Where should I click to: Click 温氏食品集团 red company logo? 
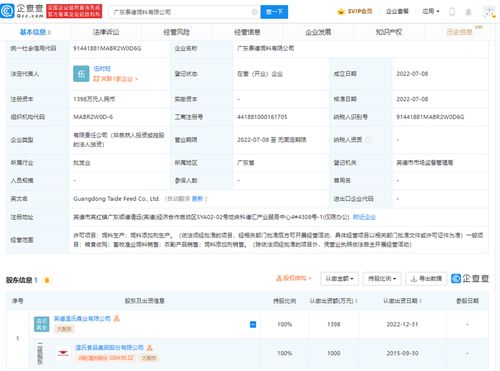pyautogui.click(x=63, y=353)
